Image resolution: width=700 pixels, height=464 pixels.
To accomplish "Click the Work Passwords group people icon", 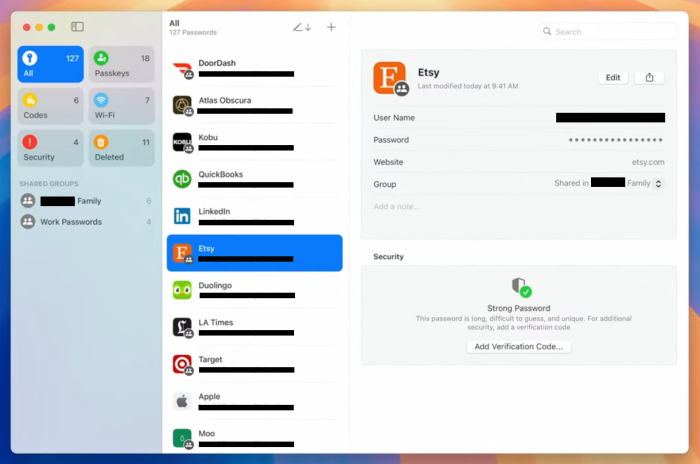I will pos(28,222).
